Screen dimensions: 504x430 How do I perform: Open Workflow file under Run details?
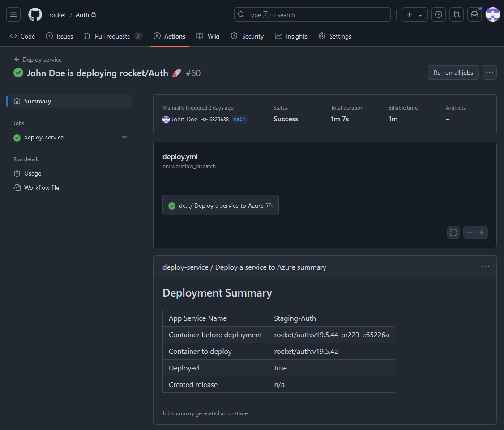click(42, 188)
